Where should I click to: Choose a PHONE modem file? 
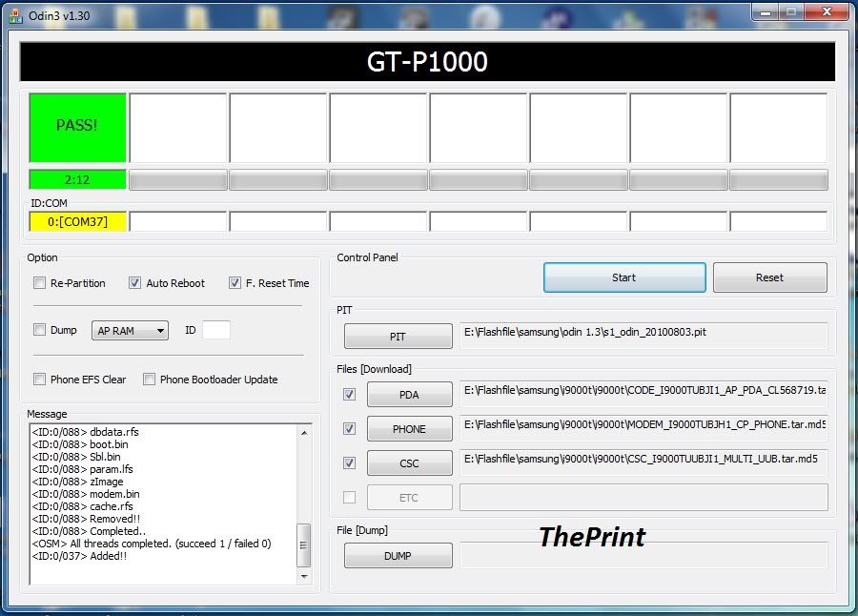click(x=409, y=429)
